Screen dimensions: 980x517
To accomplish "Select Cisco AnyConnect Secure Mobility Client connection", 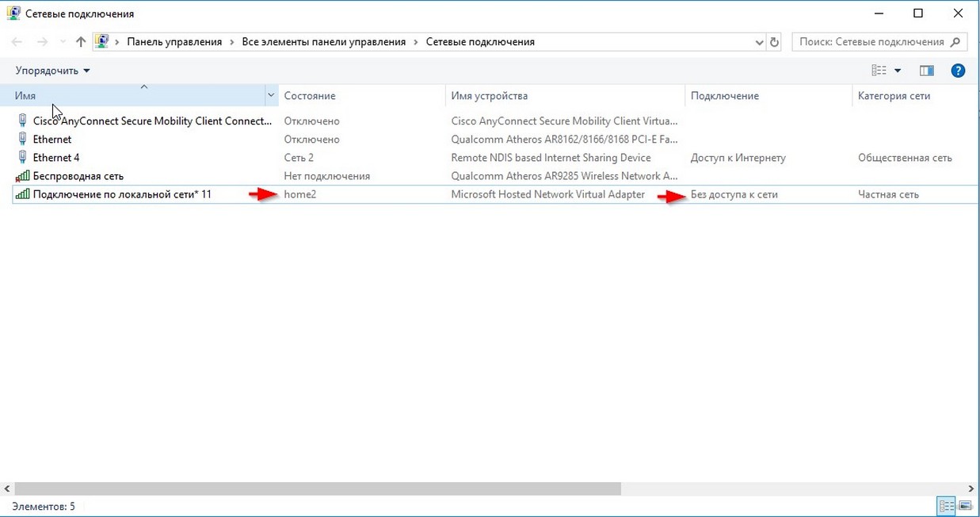I will pyautogui.click(x=152, y=121).
